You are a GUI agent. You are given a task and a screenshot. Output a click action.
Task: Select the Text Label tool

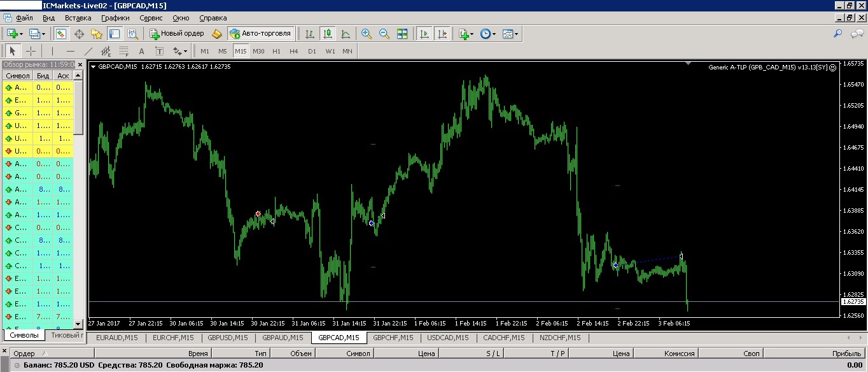159,51
